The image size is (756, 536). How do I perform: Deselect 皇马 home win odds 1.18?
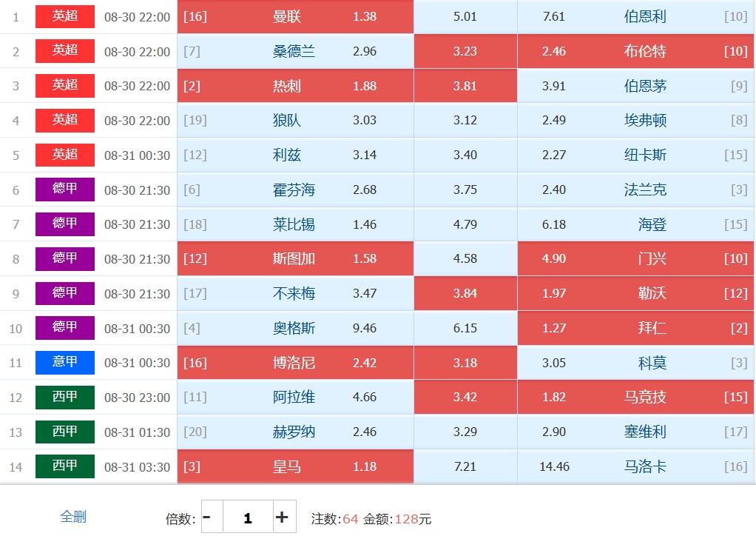tap(295, 466)
